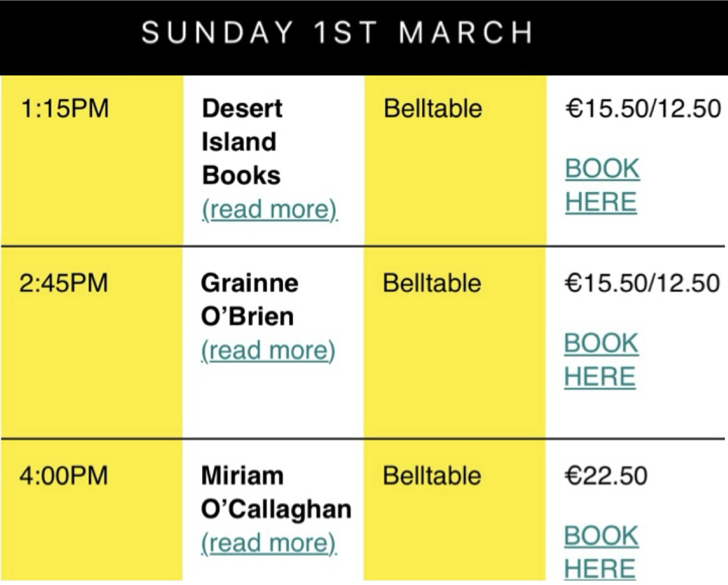Click the Miriam O'Callaghan event title
Image resolution: width=728 pixels, height=585 pixels.
[276, 492]
